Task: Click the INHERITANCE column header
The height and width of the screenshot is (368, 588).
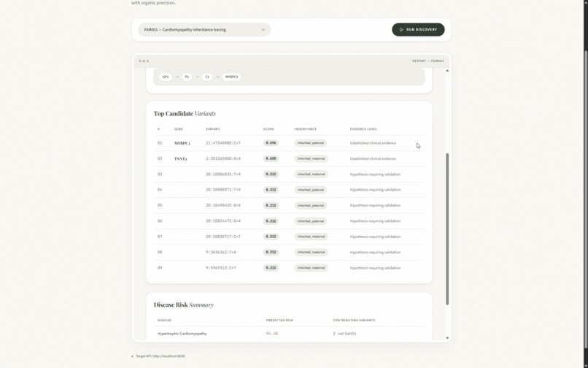Action: coord(305,129)
